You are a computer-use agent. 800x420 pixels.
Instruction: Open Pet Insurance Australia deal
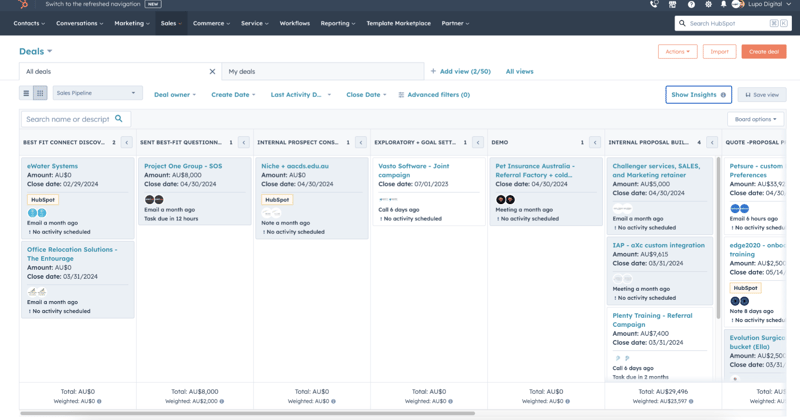(535, 170)
